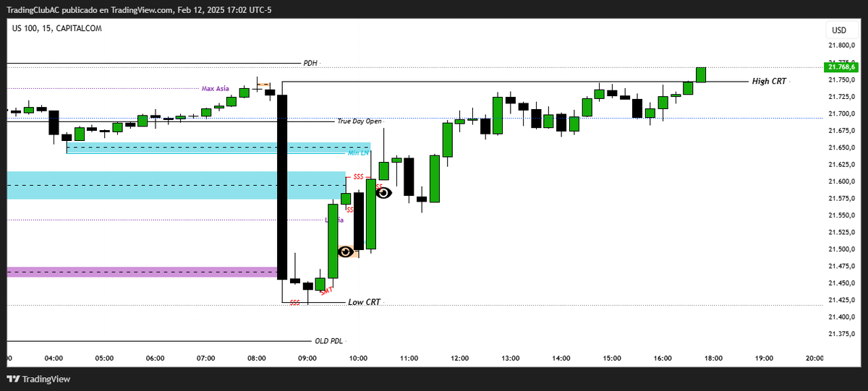
Task: Select the Min LN label
Action: pyautogui.click(x=358, y=153)
